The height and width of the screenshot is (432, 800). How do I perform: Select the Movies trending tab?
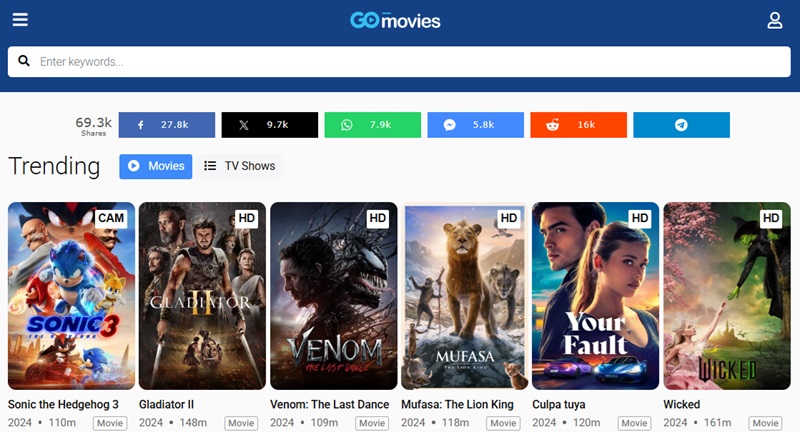156,166
